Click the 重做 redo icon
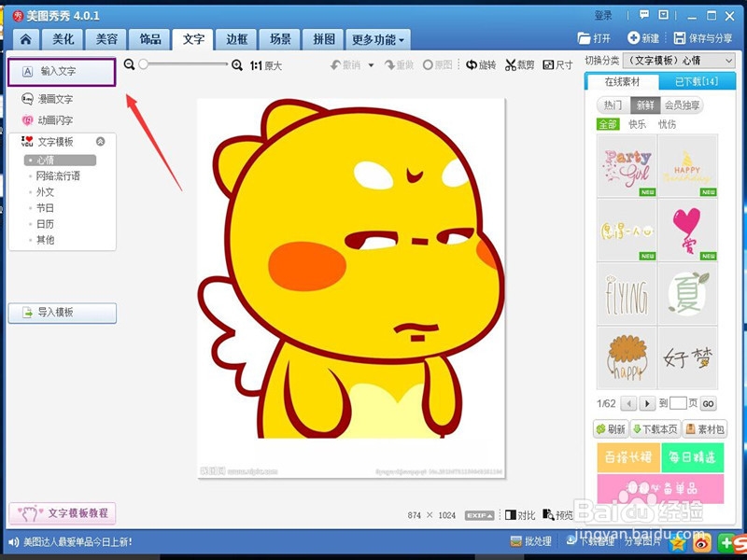747x560 pixels. click(400, 64)
